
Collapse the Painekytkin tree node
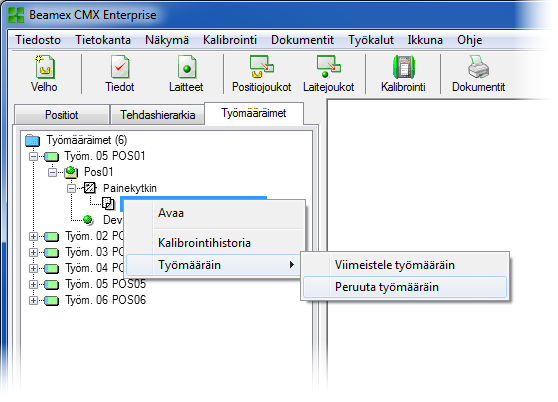tap(71, 188)
